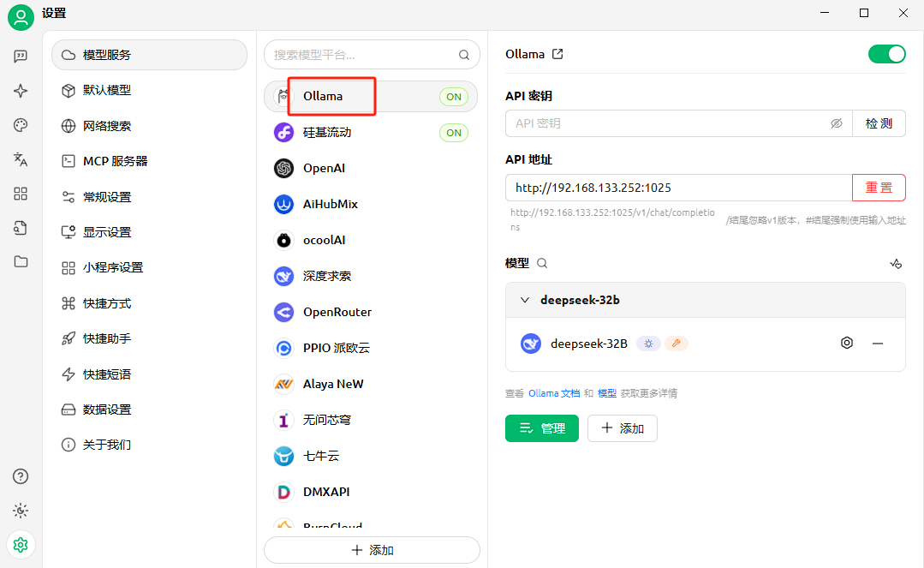924x568 pixels.
Task: Open 快捷助手 settings section
Action: click(x=149, y=338)
